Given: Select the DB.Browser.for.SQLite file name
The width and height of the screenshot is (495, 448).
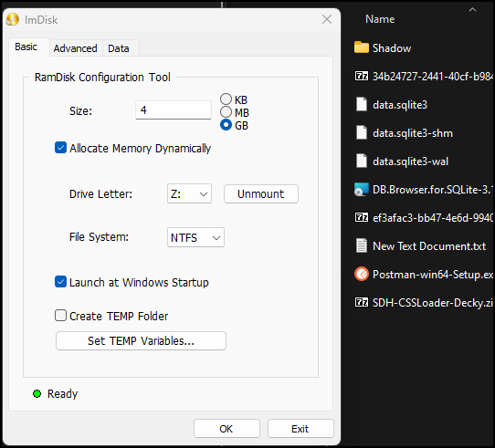Looking at the screenshot, I should [433, 189].
